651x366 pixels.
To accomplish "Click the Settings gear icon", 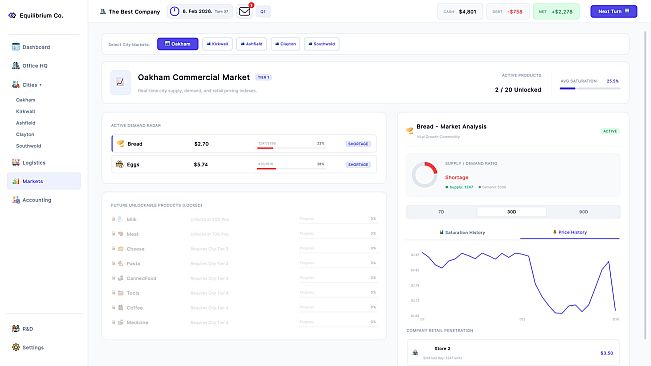I will (x=16, y=347).
